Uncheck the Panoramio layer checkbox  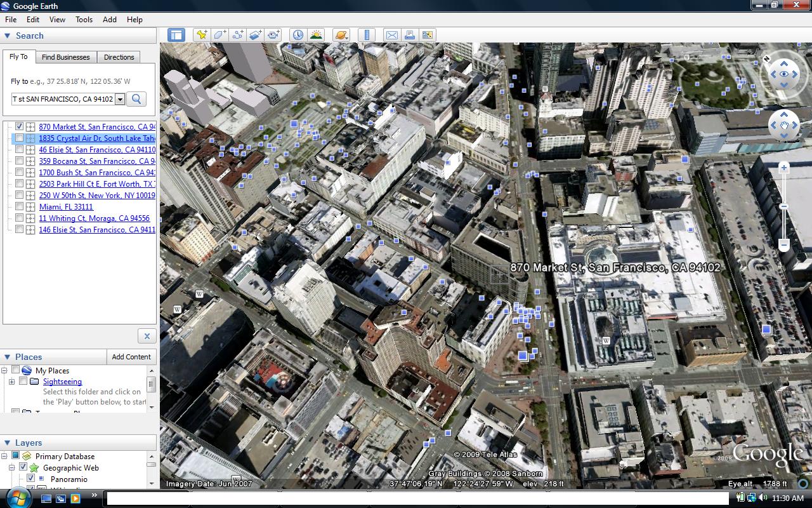click(30, 479)
